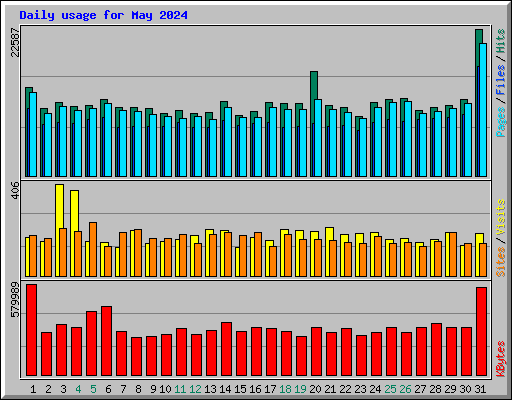Click the 406 visits axis value
Screen dimensions: 512x400
click(x=15, y=190)
